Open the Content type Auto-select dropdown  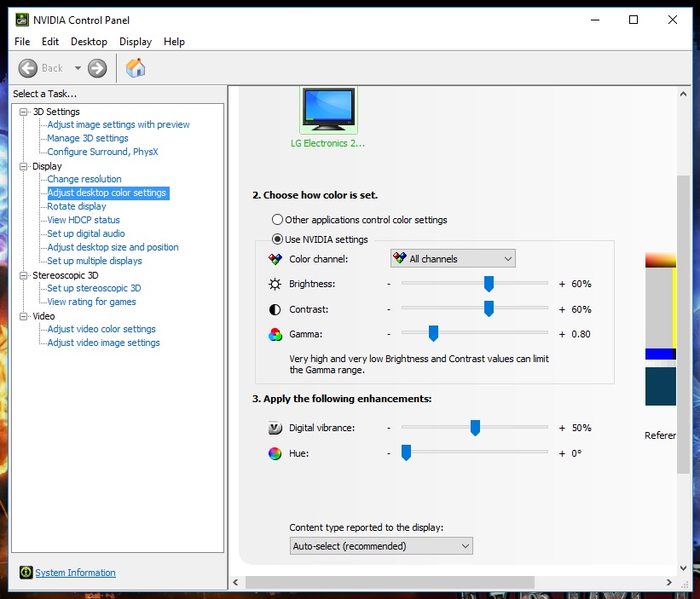point(381,546)
